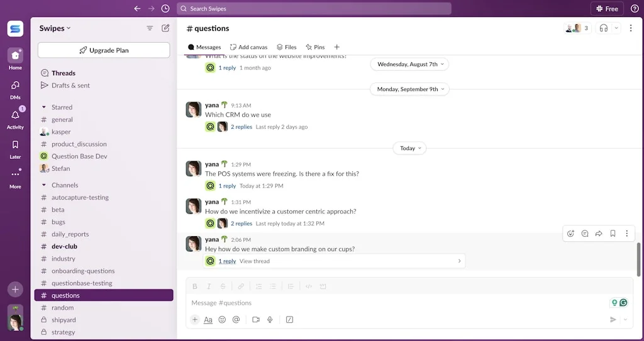Open Activity notifications in the left rail
The width and height of the screenshot is (644, 341).
coord(15,119)
